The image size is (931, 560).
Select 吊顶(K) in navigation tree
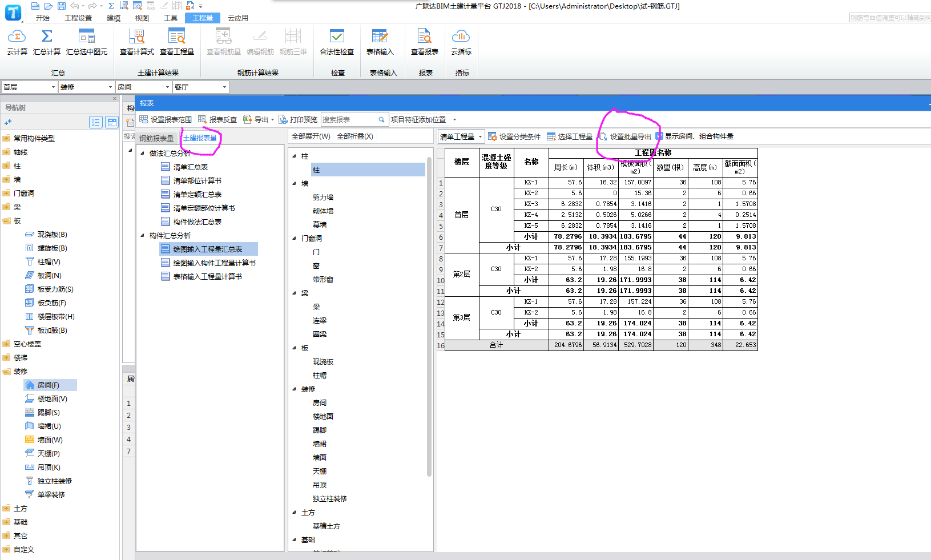pyautogui.click(x=49, y=468)
